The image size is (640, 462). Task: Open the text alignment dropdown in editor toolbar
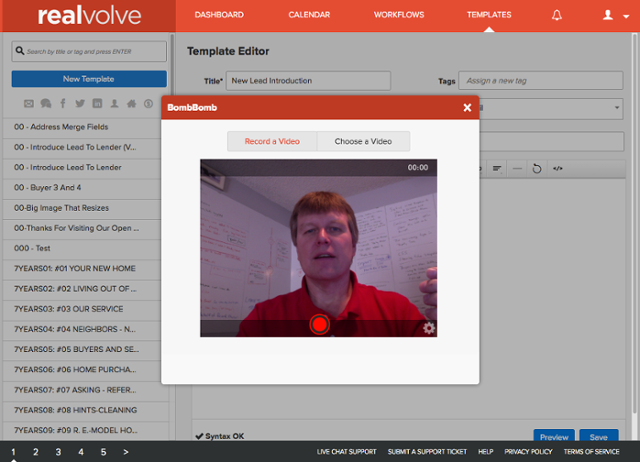497,169
